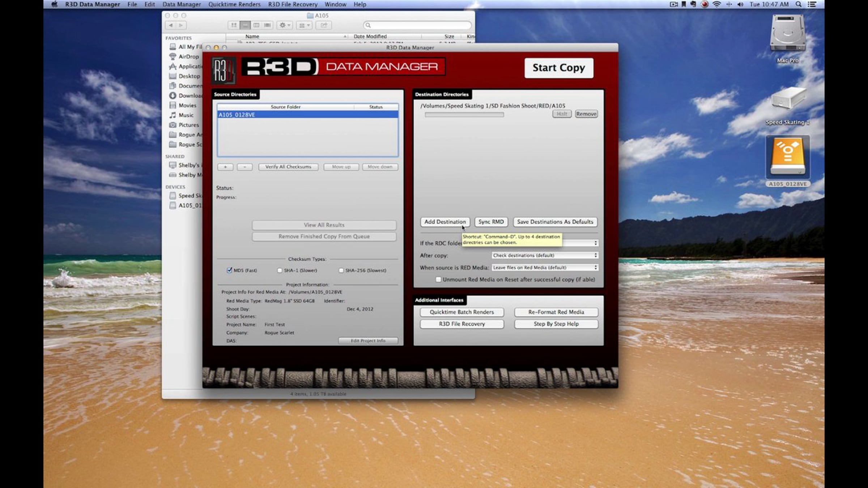Open the R3D File Recovery menu
868x488 pixels.
coord(293,4)
